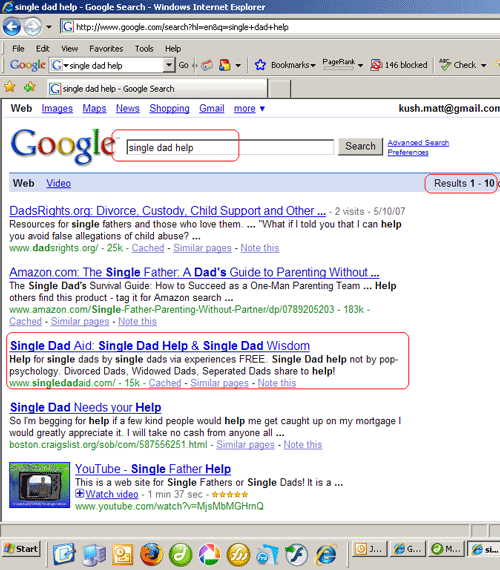Switch to the Video results tab

pos(58,183)
